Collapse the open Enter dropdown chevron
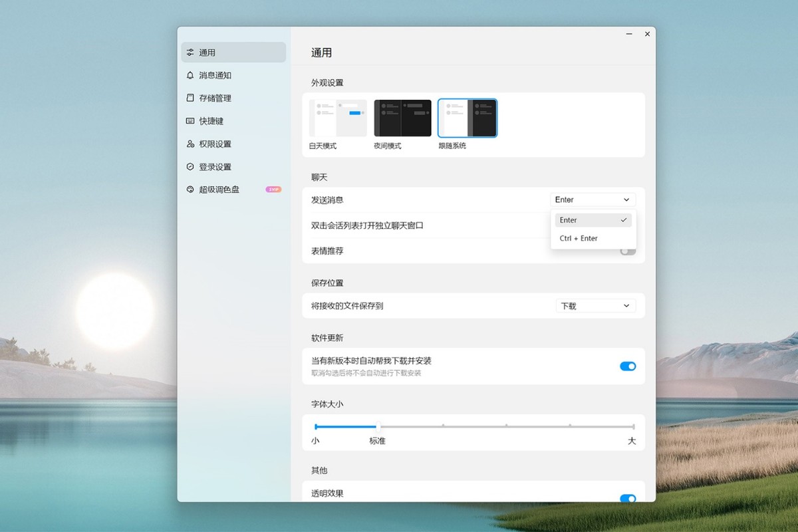The height and width of the screenshot is (532, 798). coord(625,199)
